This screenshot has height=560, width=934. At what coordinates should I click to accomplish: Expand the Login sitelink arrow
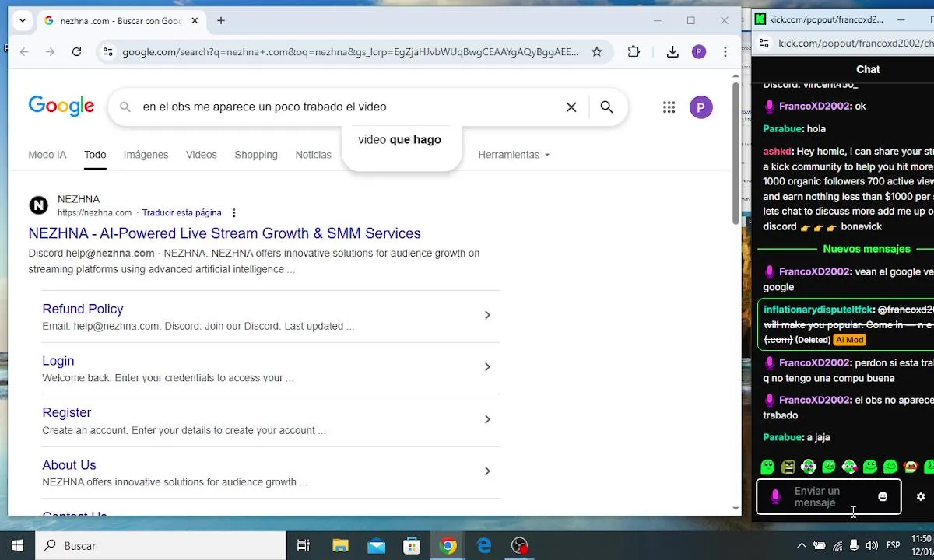(487, 367)
